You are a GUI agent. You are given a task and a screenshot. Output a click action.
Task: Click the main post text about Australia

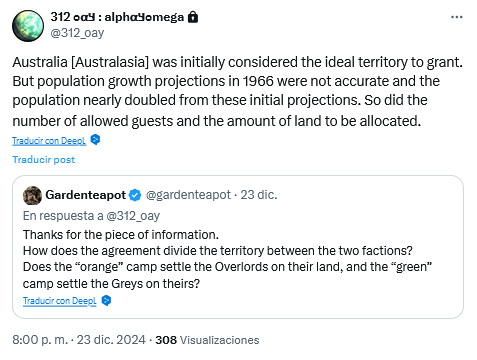point(237,91)
